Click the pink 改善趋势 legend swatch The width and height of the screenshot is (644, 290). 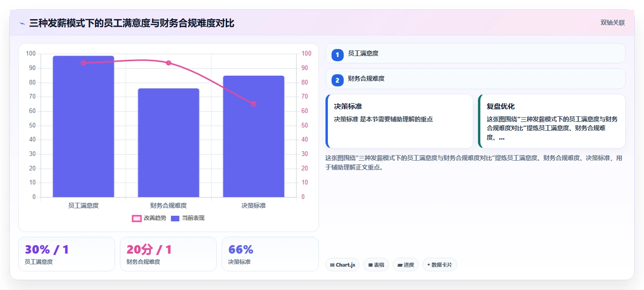137,219
